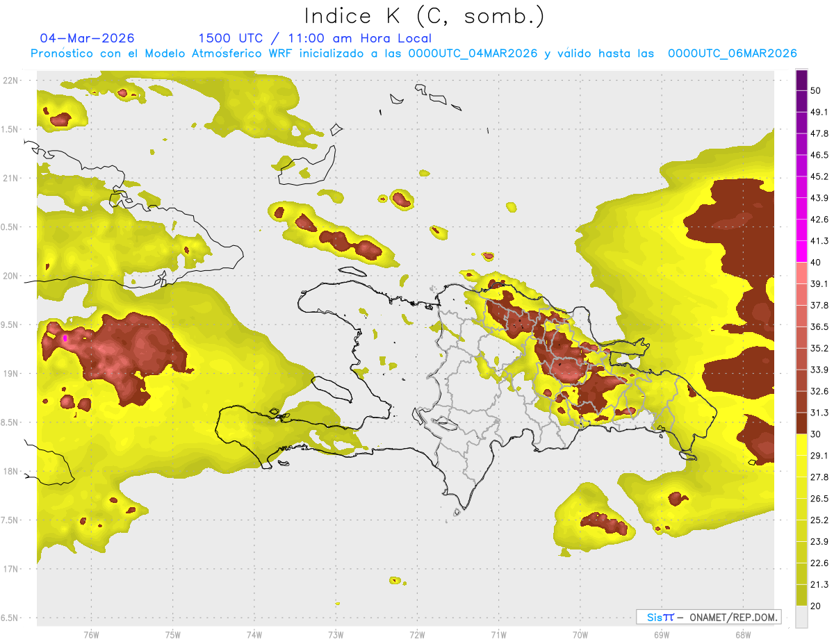Click the "20N" latitude label
The height and width of the screenshot is (644, 834).
(10, 276)
